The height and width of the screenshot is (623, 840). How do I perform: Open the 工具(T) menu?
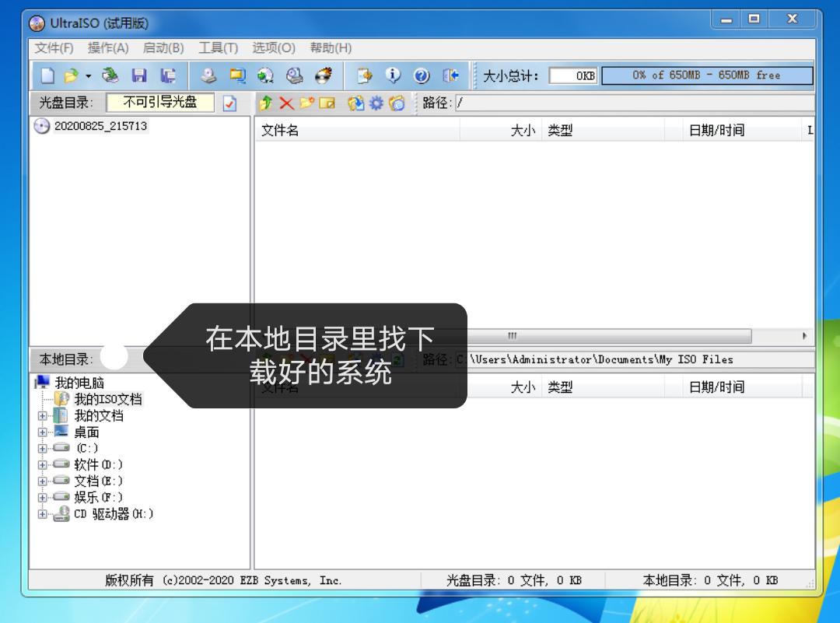[219, 47]
